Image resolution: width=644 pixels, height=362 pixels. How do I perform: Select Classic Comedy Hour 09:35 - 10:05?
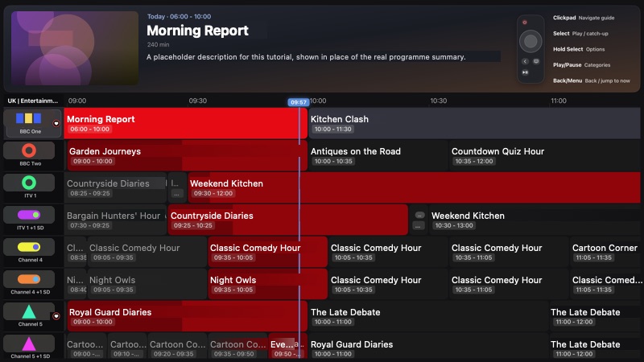click(267, 252)
